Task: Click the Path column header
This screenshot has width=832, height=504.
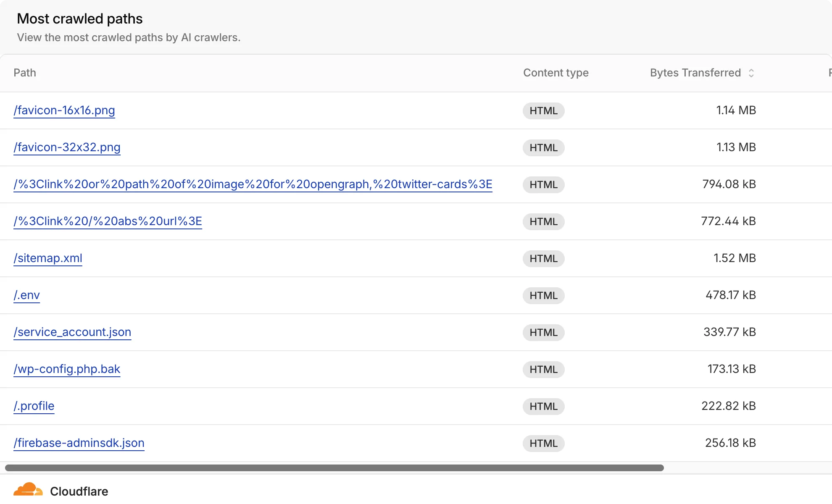Action: pos(25,73)
